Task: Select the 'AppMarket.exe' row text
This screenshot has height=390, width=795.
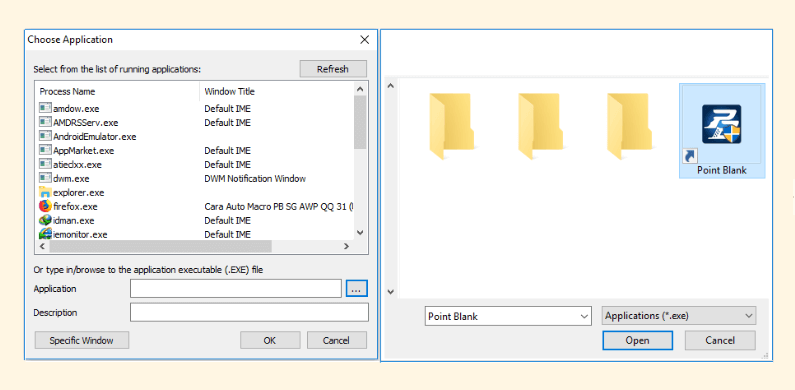Action: click(84, 151)
